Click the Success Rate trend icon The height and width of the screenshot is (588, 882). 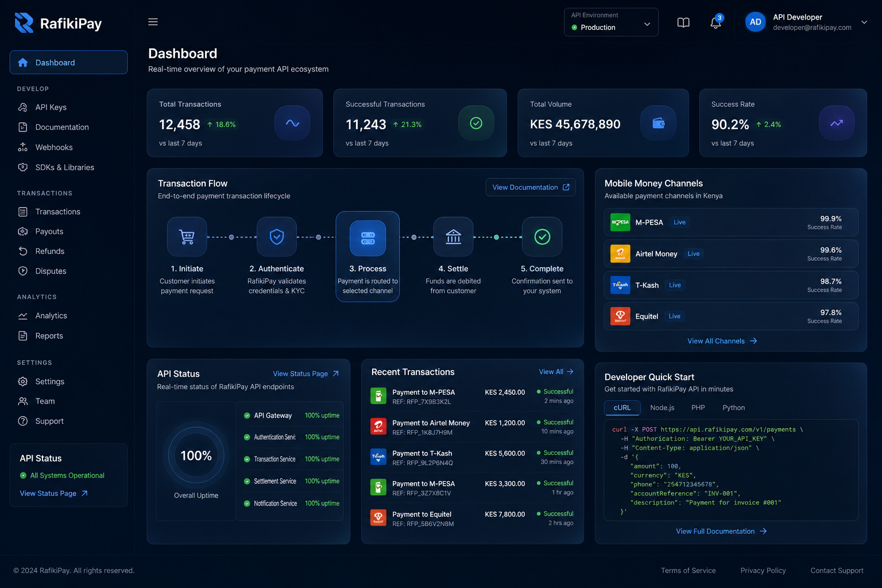coord(837,123)
